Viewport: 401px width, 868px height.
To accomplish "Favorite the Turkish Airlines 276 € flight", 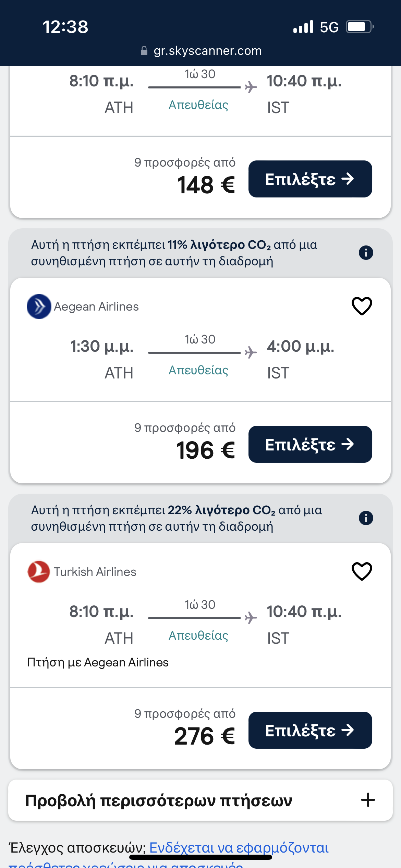I will click(362, 571).
